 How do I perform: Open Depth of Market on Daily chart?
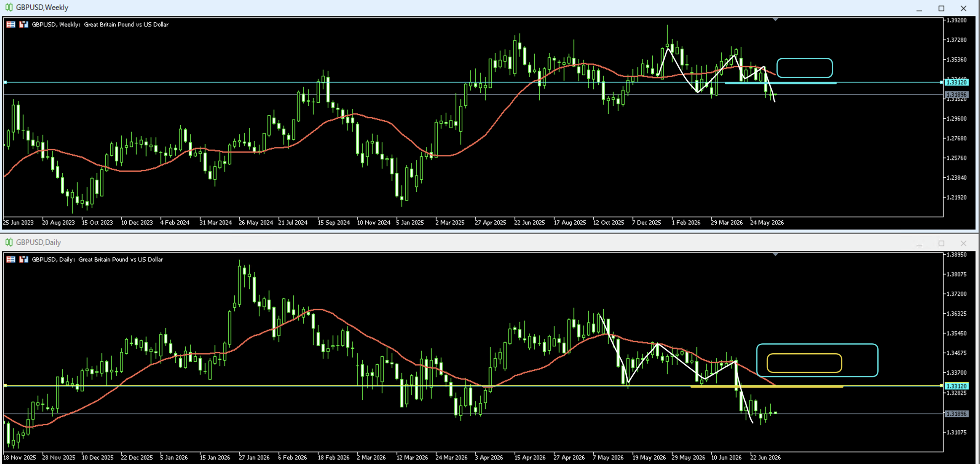tap(11, 259)
